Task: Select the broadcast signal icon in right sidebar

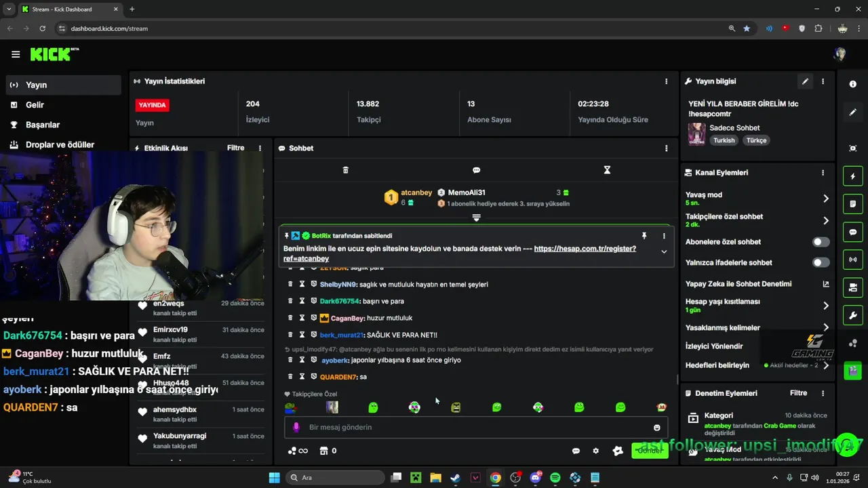Action: point(853,260)
